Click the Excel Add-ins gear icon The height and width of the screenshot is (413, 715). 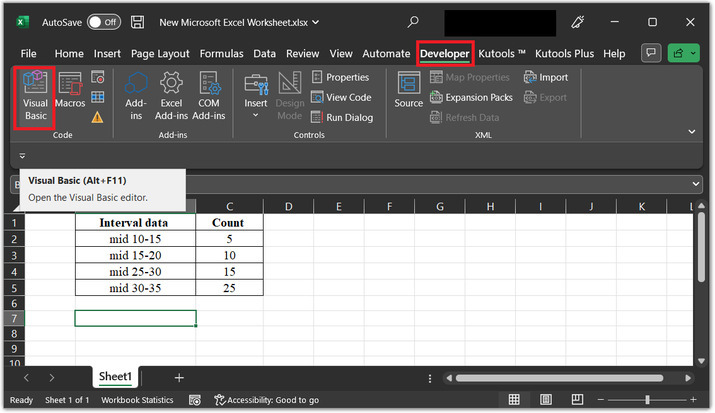pos(171,84)
